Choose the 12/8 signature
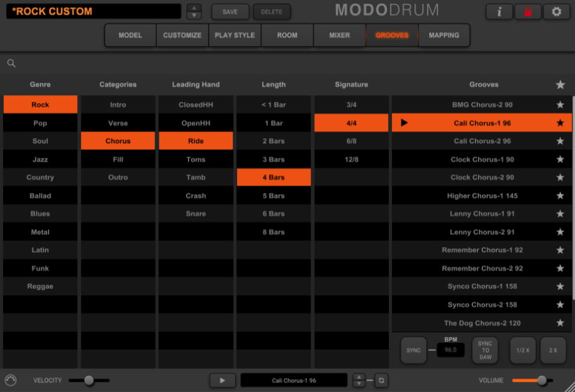The width and height of the screenshot is (575, 392). (352, 159)
